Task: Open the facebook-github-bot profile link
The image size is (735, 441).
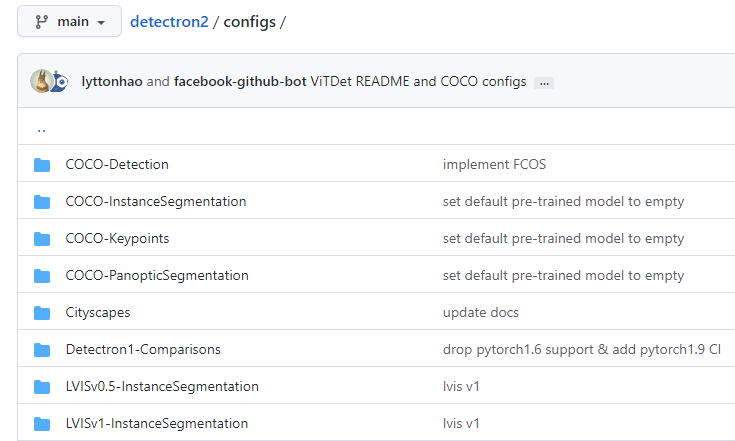Action: click(240, 82)
